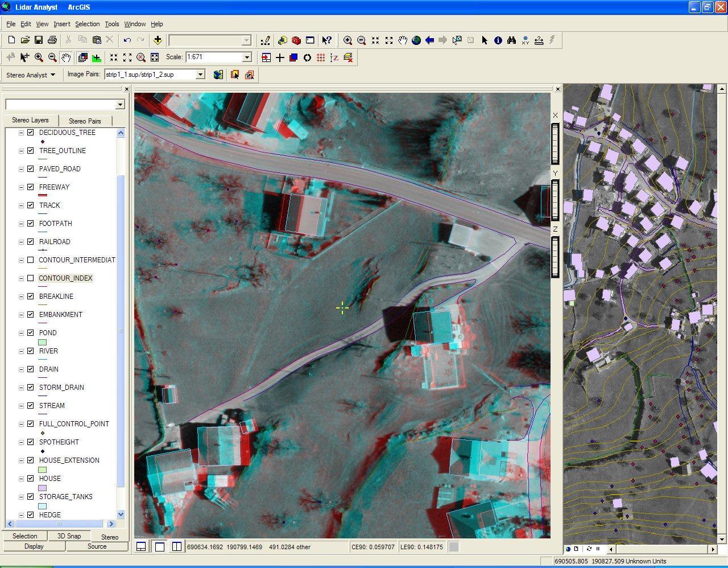Click the Full Extent globe icon

tap(416, 40)
